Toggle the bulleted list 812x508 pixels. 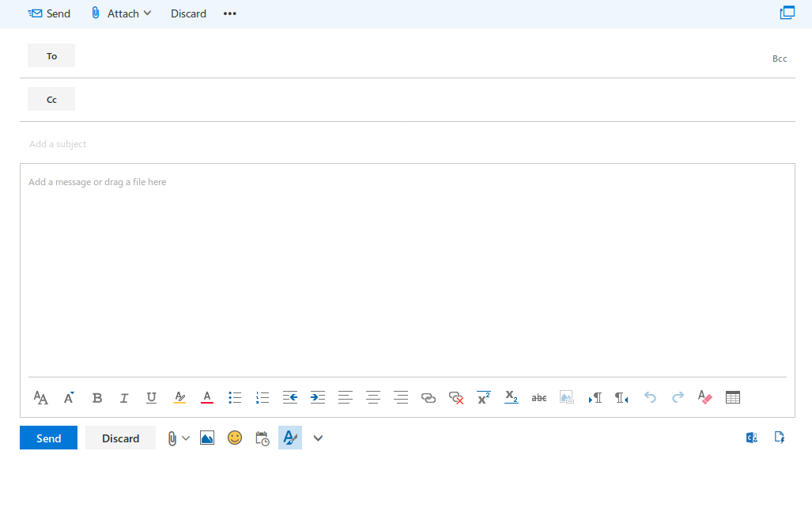click(x=235, y=397)
